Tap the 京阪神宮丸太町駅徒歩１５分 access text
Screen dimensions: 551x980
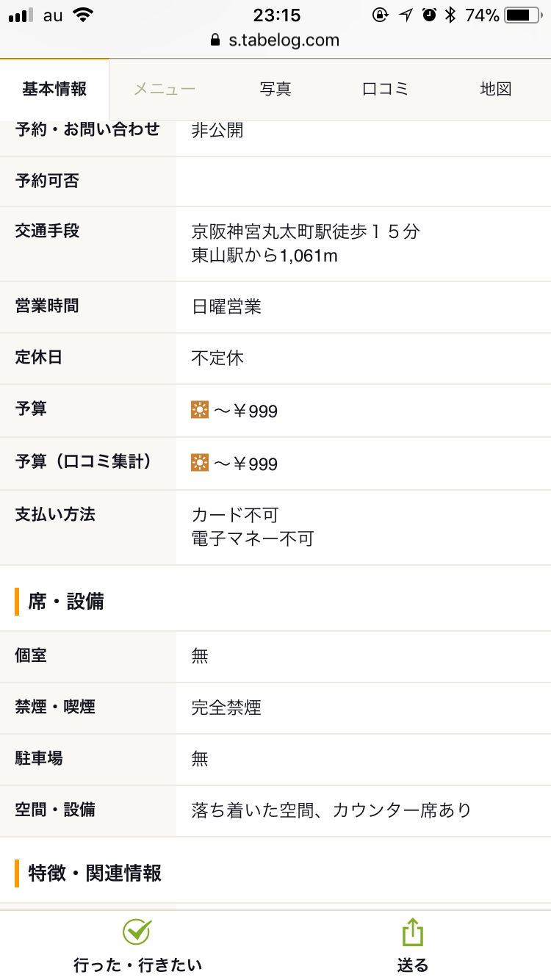306,232
